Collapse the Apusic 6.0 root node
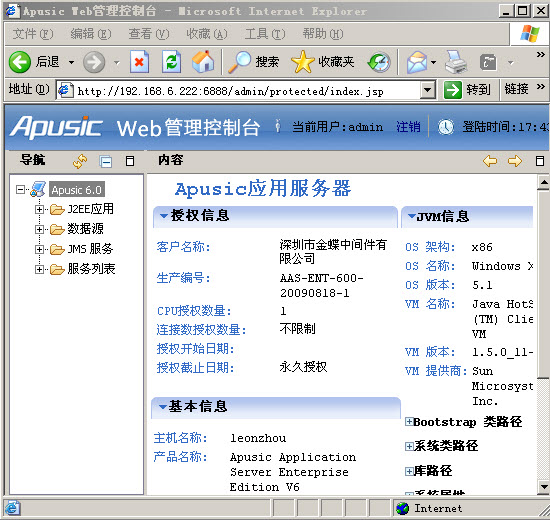This screenshot has width=550, height=520. point(21,190)
